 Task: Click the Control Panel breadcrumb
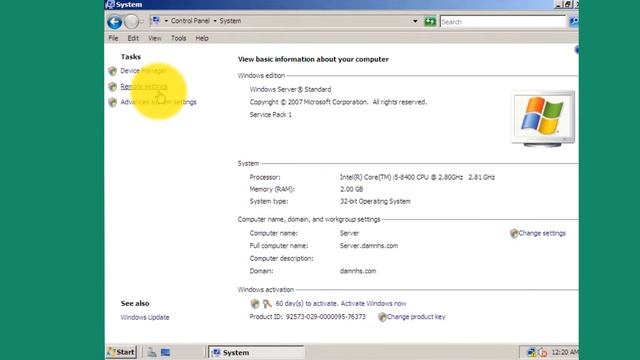190,21
